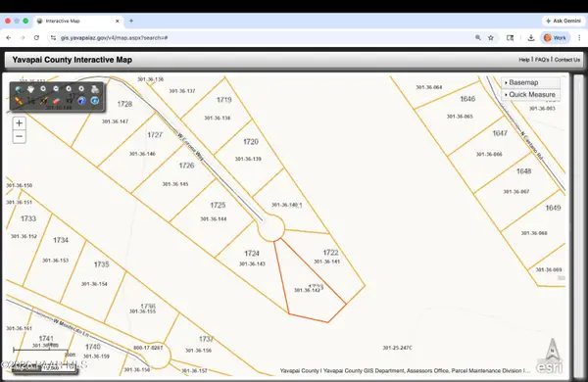Click the globe full extent icon
588x382 pixels.
pos(18,89)
